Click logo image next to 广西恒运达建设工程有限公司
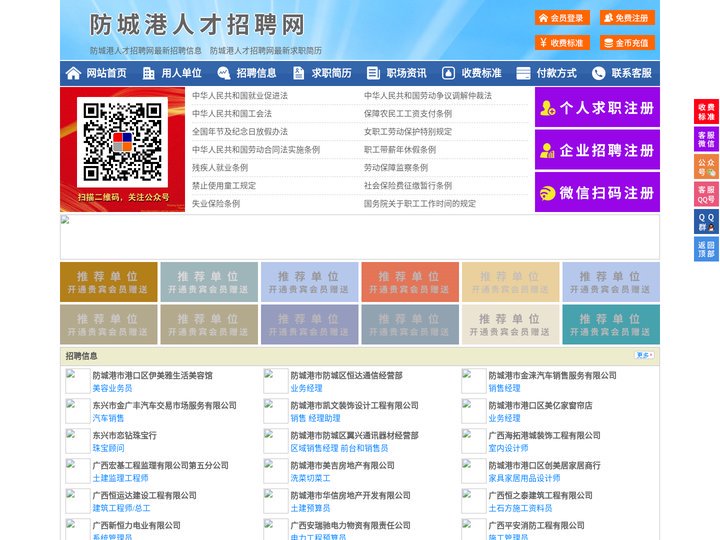The image size is (720, 540). [78, 501]
